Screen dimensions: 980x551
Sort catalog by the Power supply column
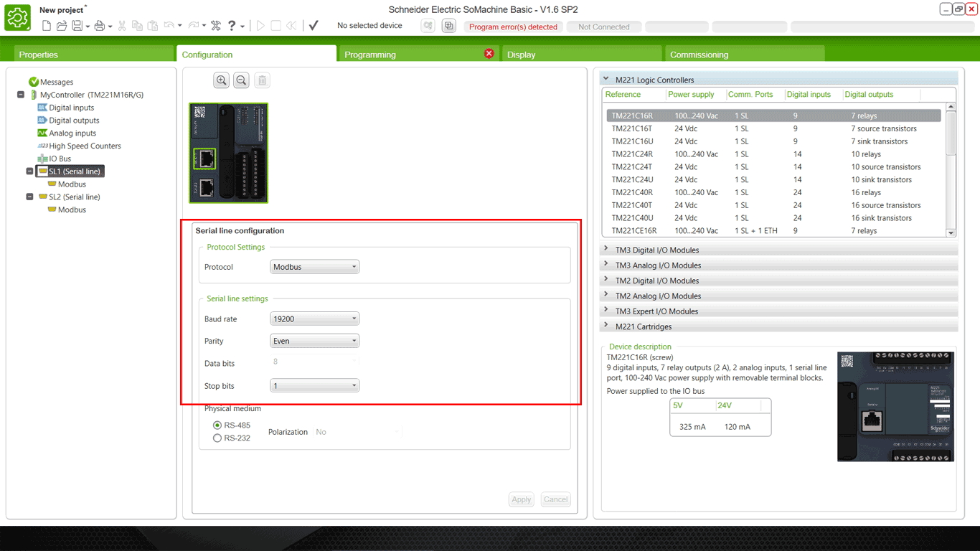point(691,94)
